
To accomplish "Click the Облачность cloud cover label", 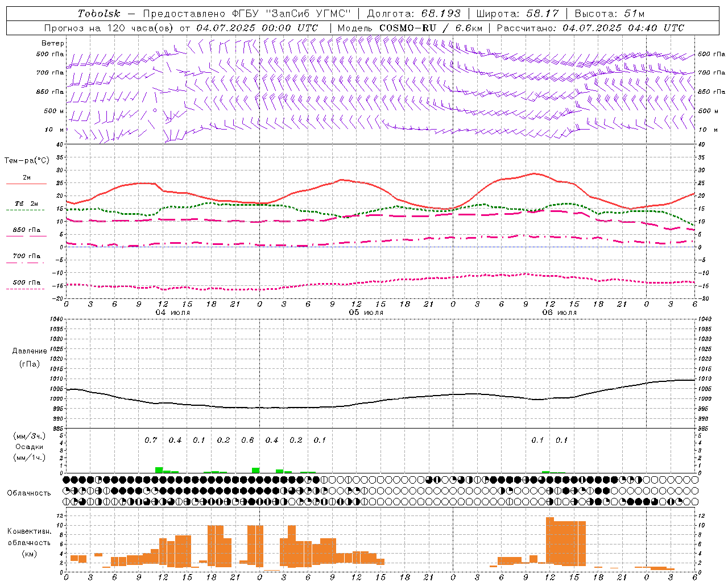I will point(29,493).
